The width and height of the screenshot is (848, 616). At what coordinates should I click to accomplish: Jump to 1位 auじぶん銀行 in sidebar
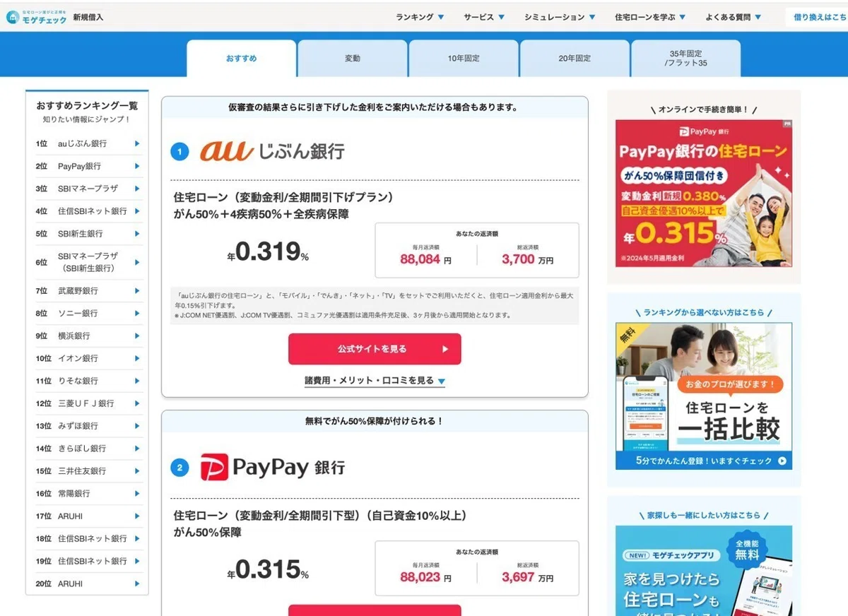coord(88,143)
